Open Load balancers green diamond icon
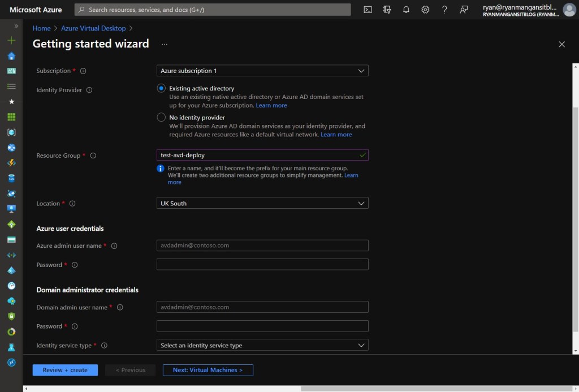This screenshot has width=579, height=392. [11, 224]
